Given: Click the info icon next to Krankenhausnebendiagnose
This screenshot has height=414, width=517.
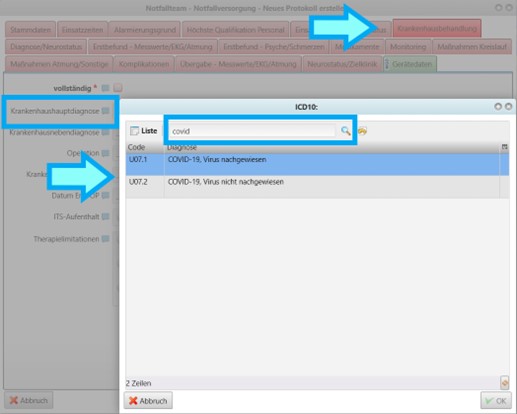Looking at the screenshot, I should click(x=105, y=132).
